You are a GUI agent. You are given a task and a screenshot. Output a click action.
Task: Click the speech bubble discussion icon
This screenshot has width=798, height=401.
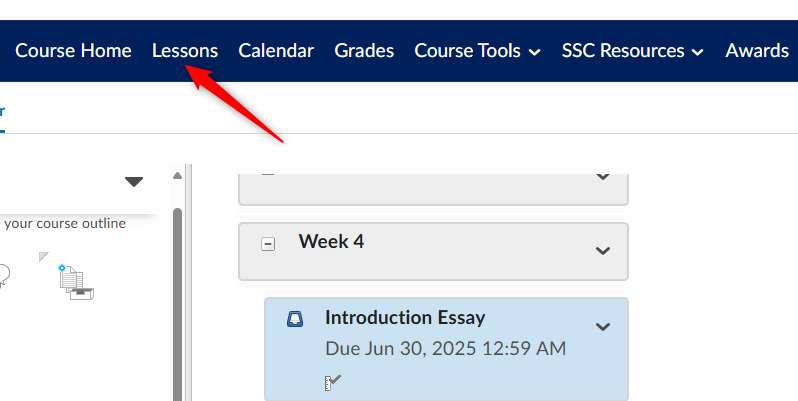4,275
